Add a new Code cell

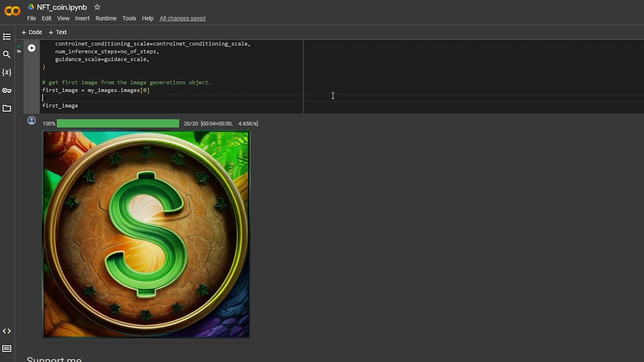click(32, 32)
